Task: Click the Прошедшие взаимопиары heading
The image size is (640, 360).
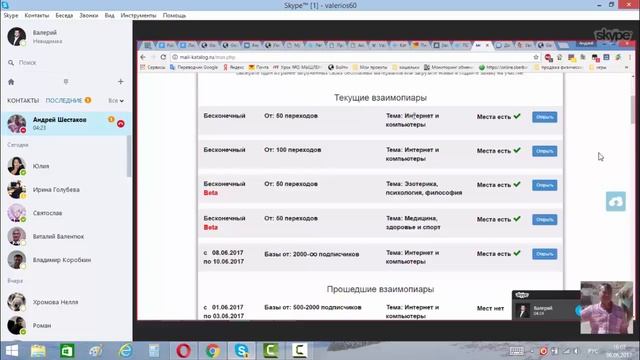Action: [x=380, y=289]
